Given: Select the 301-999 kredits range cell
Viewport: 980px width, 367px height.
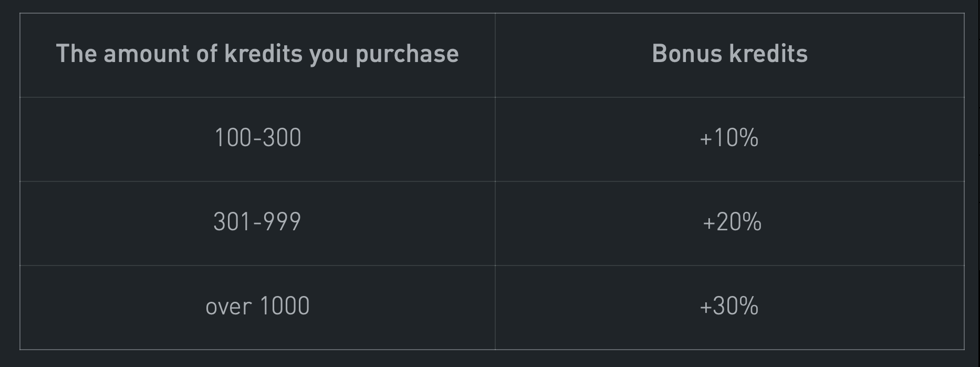Looking at the screenshot, I should pos(257,222).
